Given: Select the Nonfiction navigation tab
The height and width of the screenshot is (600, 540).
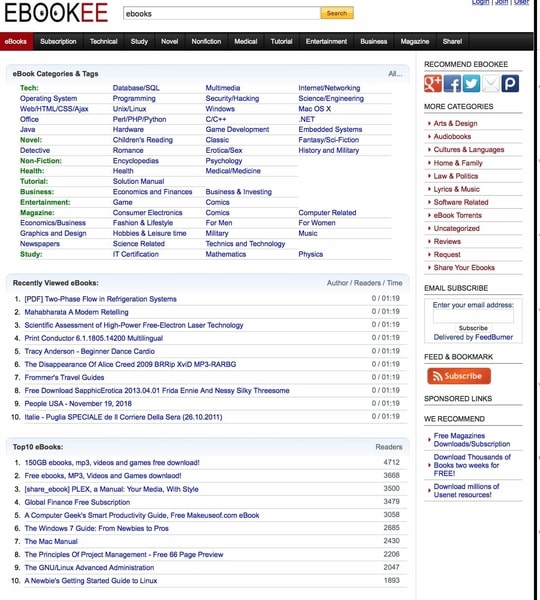Looking at the screenshot, I should pyautogui.click(x=206, y=41).
